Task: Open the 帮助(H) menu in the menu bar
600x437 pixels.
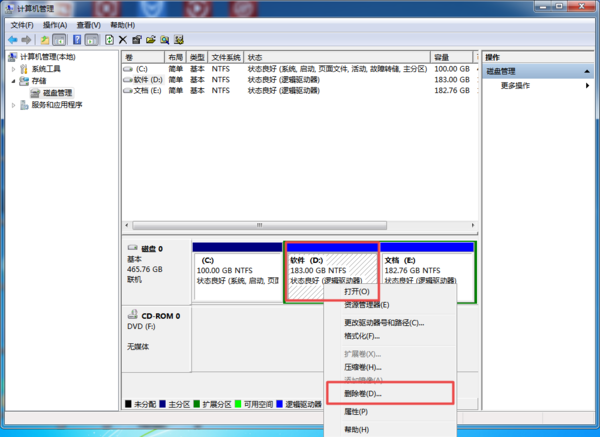Action: coord(122,25)
